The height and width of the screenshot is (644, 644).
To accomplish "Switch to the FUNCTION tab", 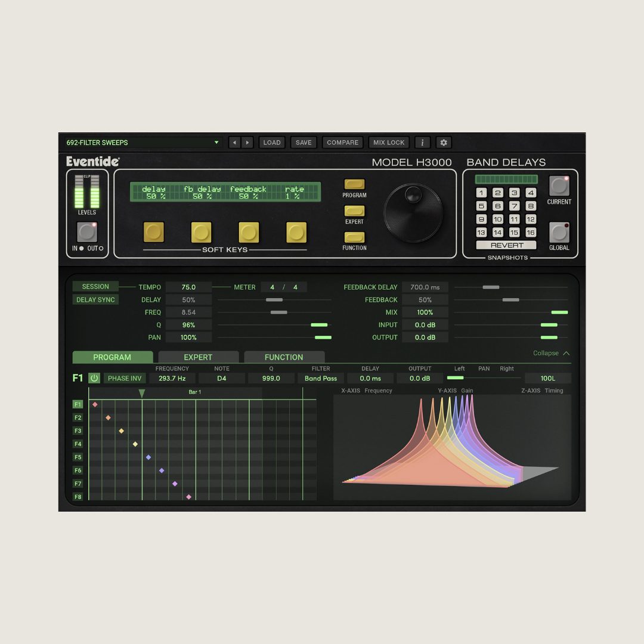I will [x=284, y=357].
